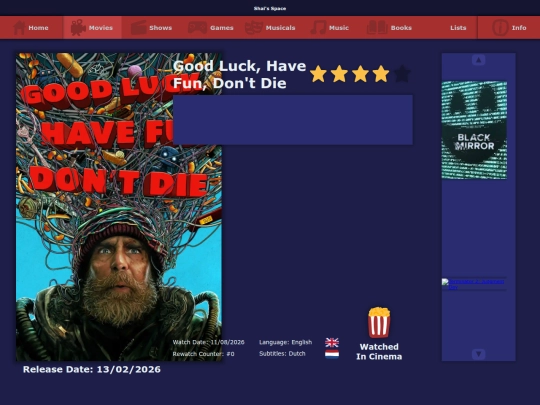Click the circled i icon for Info
Viewport: 540px width, 405px height.
pyautogui.click(x=500, y=28)
